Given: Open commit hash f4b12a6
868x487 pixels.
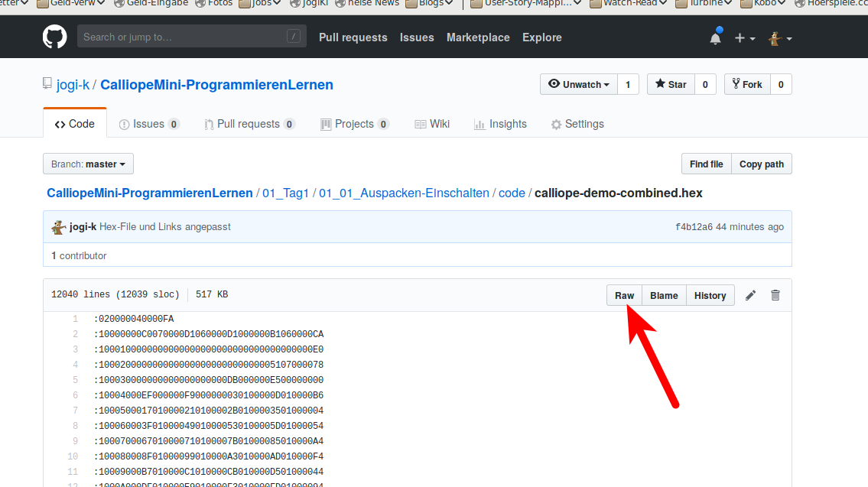Looking at the screenshot, I should [694, 227].
